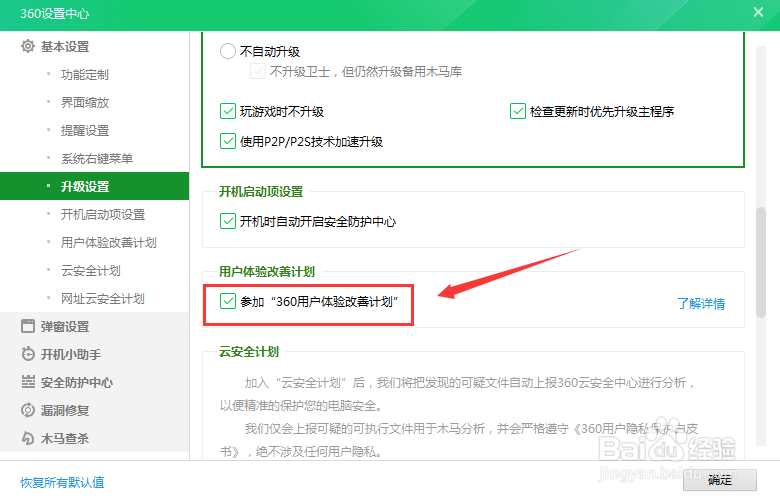Uncheck 玩游戏时不升级 checkbox
Screen dimensions: 780x500
[228, 111]
